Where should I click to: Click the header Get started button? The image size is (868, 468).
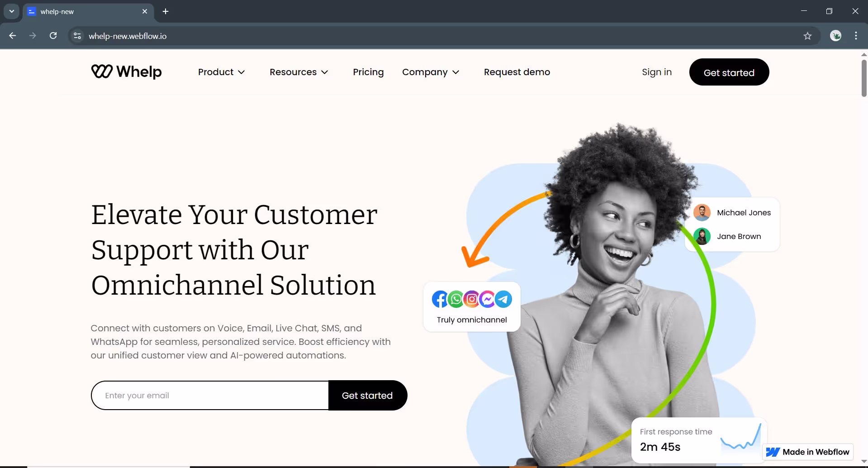(x=729, y=72)
